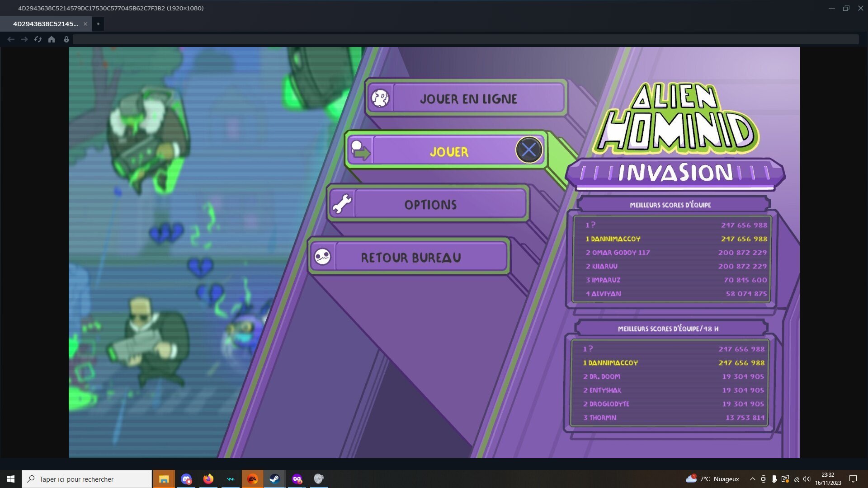The height and width of the screenshot is (488, 868).
Task: Minimize the screenshot viewer window
Action: click(x=832, y=8)
